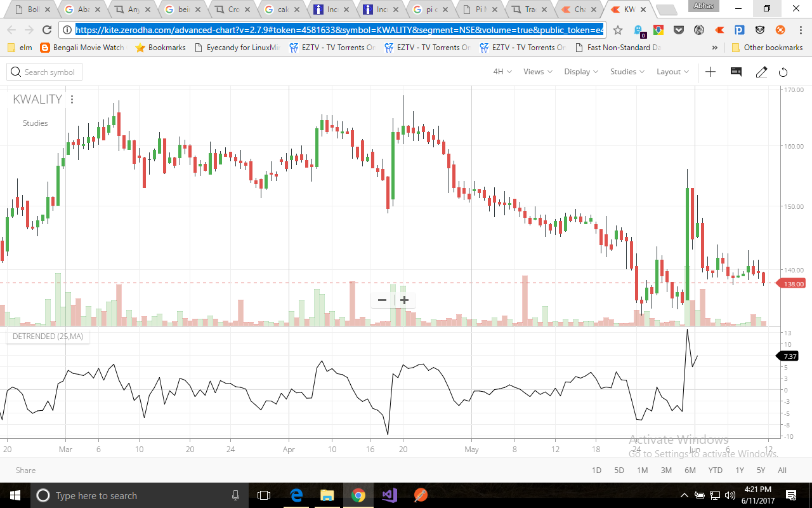Open Visual Studio from taskbar
The width and height of the screenshot is (812, 508).
point(389,495)
